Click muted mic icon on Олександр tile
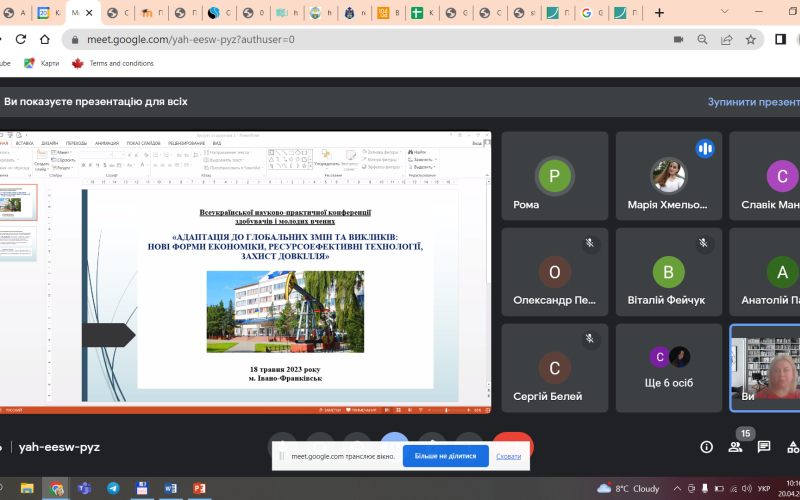The height and width of the screenshot is (500, 800). pos(590,243)
